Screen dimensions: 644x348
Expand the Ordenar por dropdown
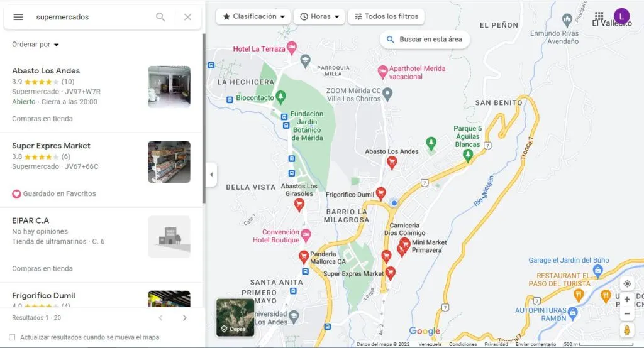(35, 45)
